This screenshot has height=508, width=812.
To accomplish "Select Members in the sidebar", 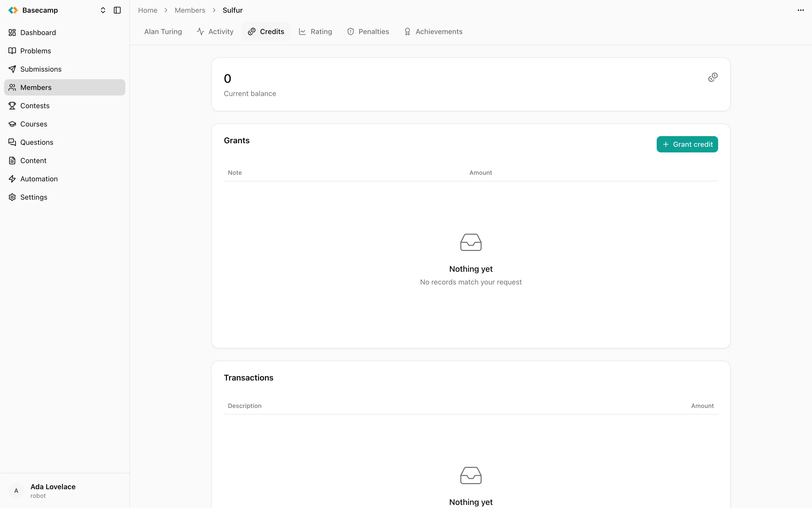I will 65,87.
